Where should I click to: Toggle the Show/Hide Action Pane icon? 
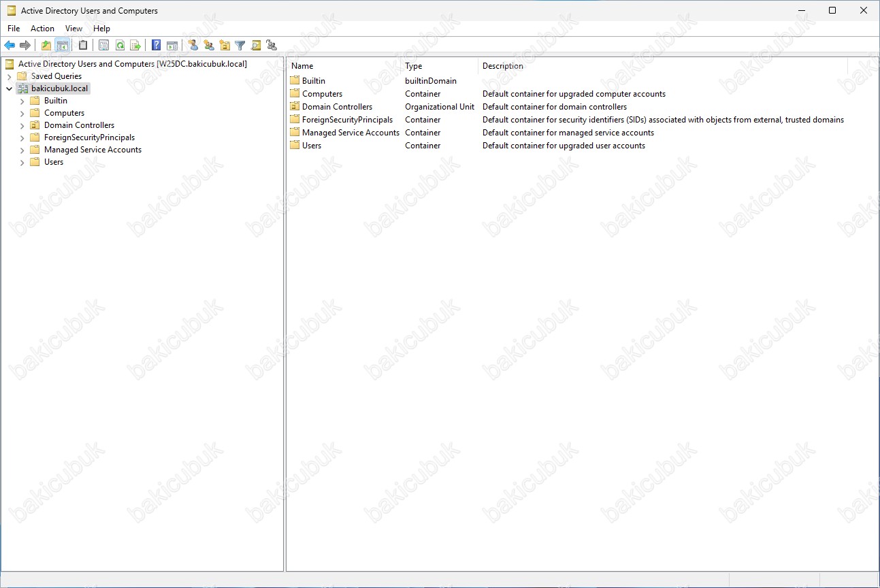pos(172,46)
